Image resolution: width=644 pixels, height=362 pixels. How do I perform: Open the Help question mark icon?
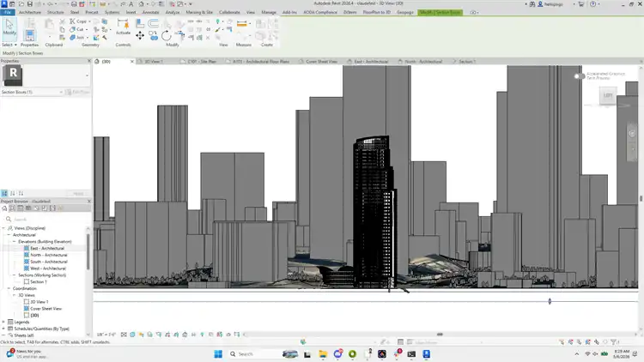pos(592,4)
